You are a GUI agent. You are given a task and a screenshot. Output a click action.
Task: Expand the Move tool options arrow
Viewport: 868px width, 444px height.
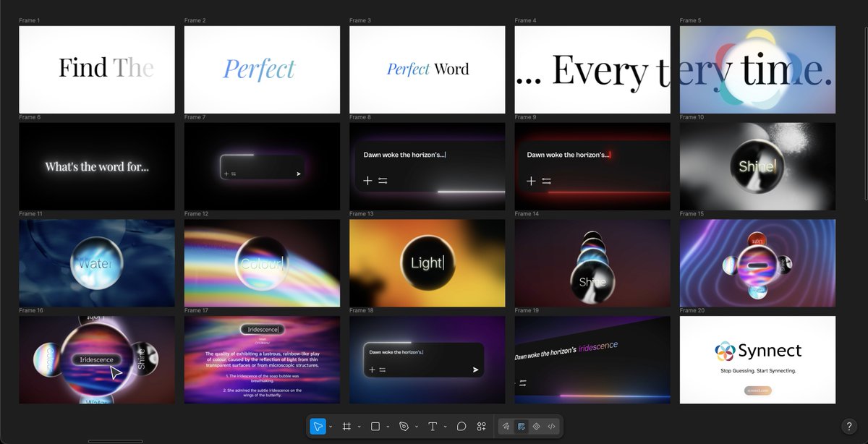coord(331,427)
